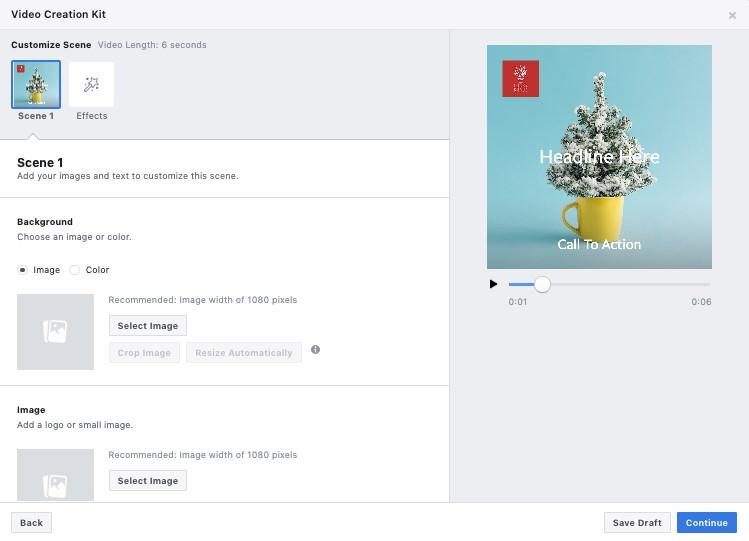The image size is (749, 541).
Task: Click the 'Customize Scene' heading
Action: click(51, 45)
